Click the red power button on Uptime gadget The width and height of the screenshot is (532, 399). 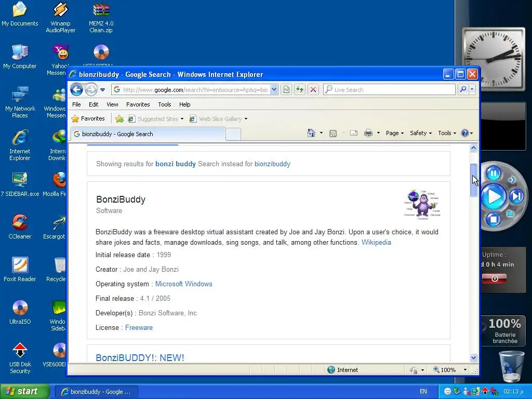(x=495, y=278)
